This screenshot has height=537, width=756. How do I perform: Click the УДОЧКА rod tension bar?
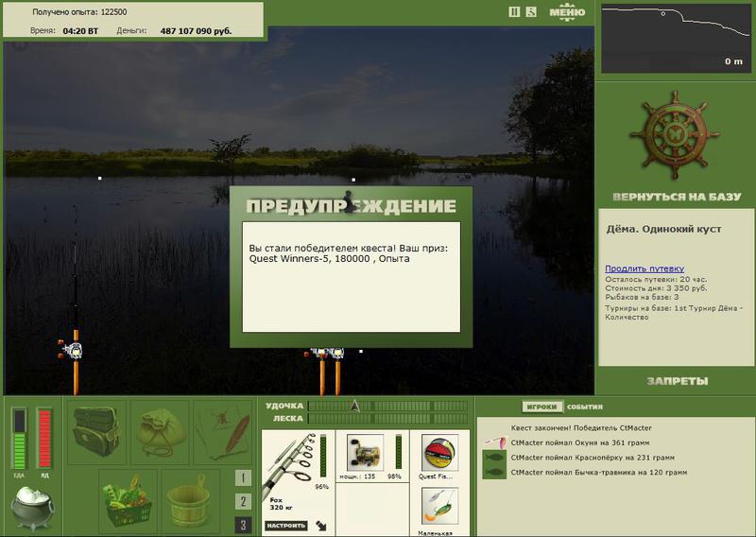click(x=387, y=407)
